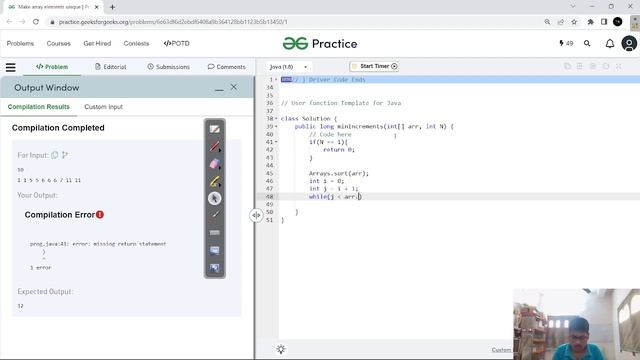Collapse the fold arrow at line 41

click(276, 142)
